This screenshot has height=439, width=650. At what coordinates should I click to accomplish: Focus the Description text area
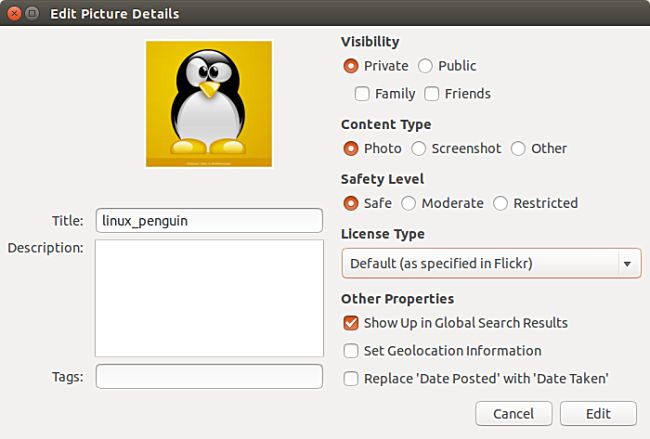point(209,298)
